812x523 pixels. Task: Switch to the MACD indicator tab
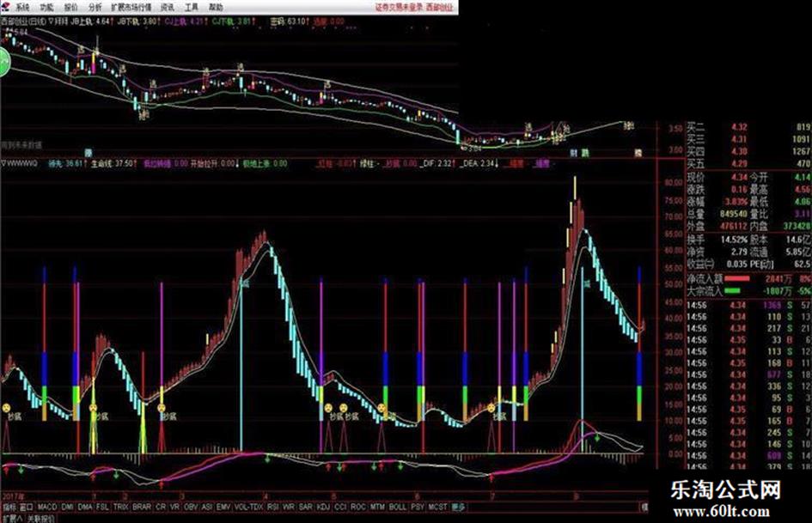pos(47,507)
